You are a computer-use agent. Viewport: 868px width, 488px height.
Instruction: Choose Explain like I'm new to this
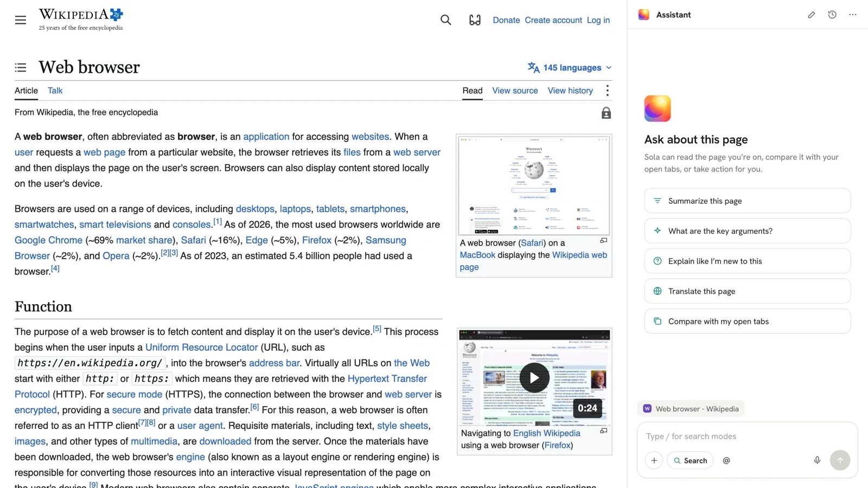pos(748,261)
